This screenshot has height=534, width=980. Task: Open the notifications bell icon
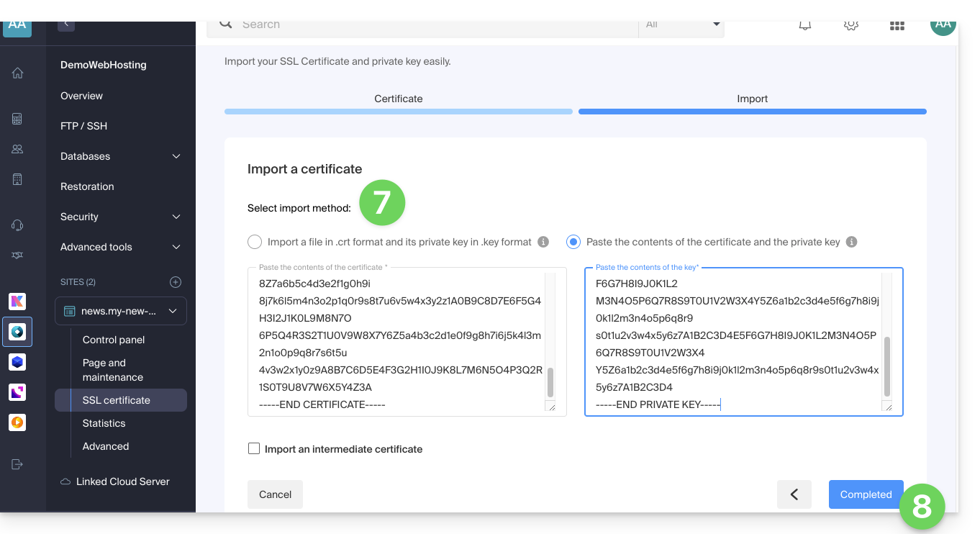coord(805,25)
